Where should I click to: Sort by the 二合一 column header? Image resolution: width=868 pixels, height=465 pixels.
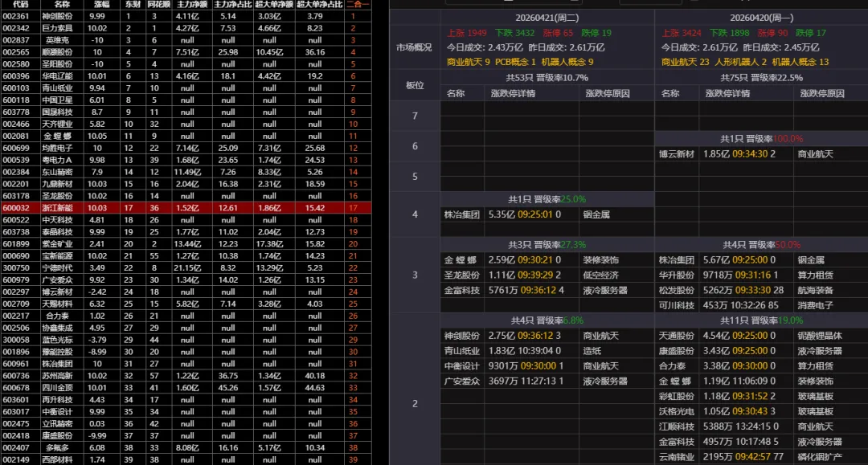tap(358, 4)
